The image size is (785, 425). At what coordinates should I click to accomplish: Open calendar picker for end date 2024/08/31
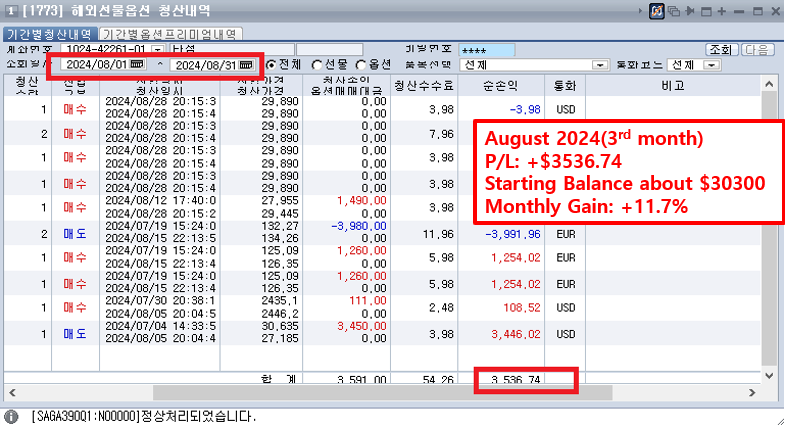pyautogui.click(x=246, y=65)
